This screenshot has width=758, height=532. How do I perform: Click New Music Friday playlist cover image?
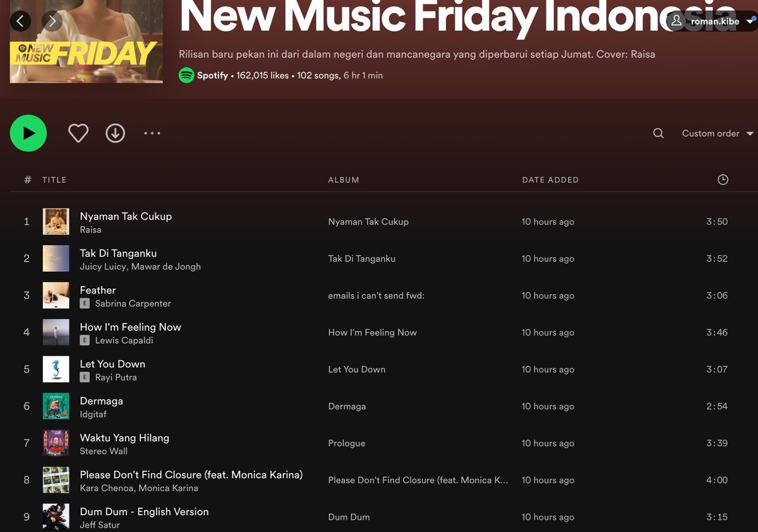[x=86, y=42]
